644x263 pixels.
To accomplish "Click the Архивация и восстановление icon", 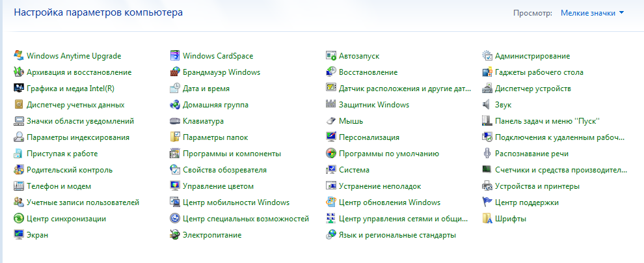I will (x=18, y=72).
